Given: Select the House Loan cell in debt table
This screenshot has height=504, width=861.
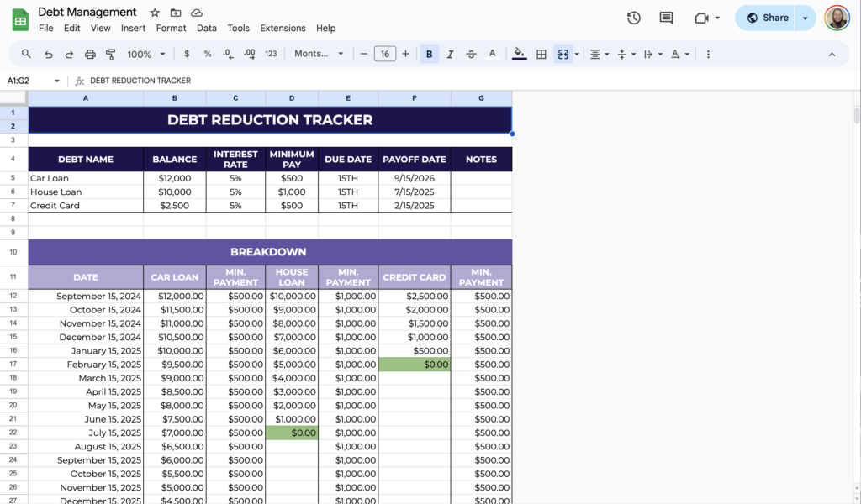Looking at the screenshot, I should pyautogui.click(x=86, y=192).
